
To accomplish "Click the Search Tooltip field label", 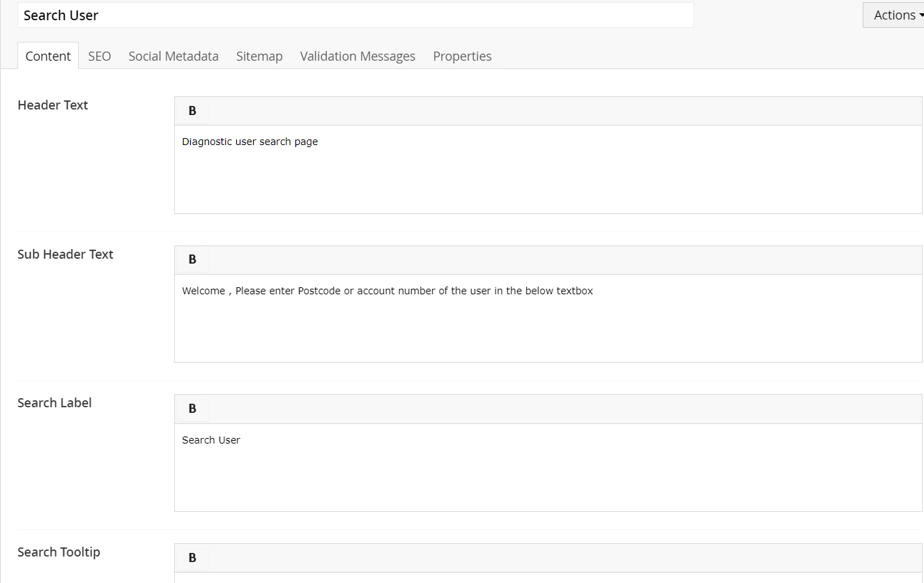I will pyautogui.click(x=59, y=552).
